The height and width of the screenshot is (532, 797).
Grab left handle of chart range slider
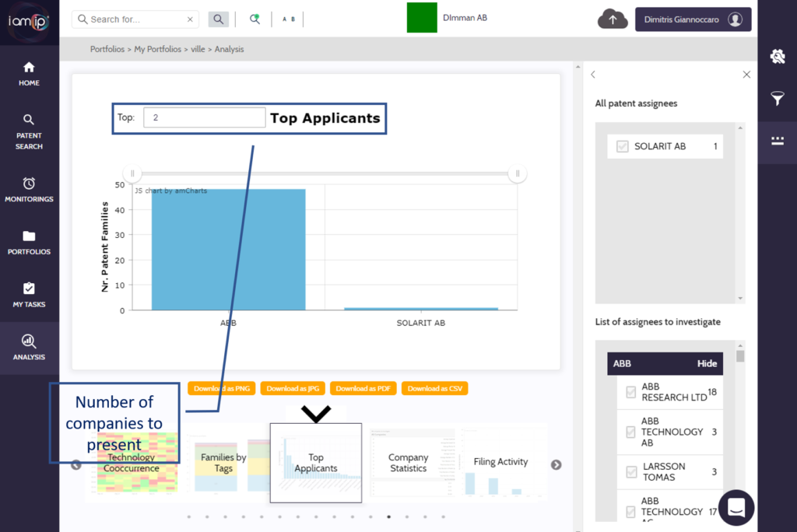(132, 173)
